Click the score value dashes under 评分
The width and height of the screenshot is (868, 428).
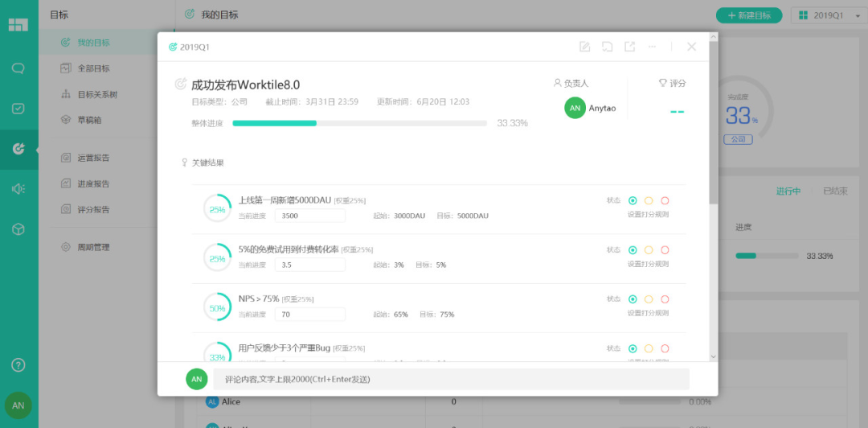pos(678,112)
